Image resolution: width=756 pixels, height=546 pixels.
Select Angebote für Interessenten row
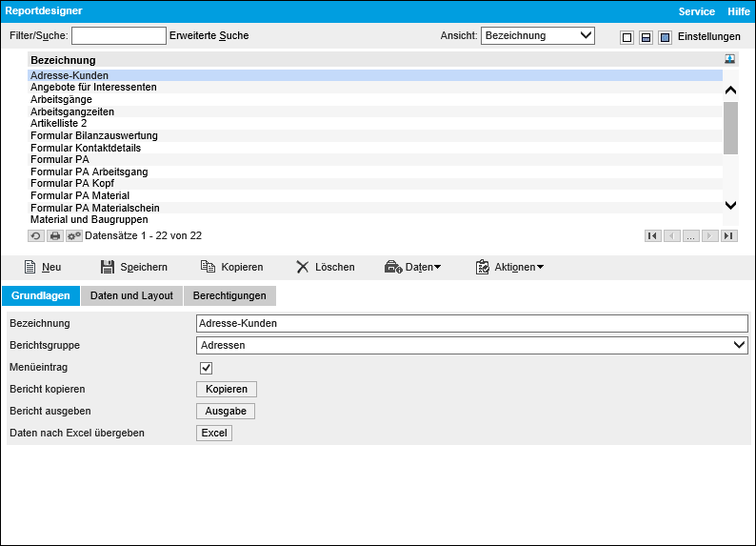point(375,88)
